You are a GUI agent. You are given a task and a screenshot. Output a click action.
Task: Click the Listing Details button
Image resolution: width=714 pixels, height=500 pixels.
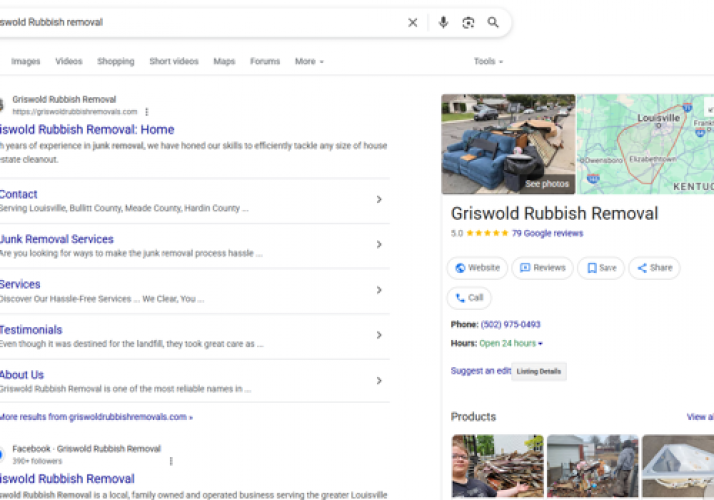539,371
